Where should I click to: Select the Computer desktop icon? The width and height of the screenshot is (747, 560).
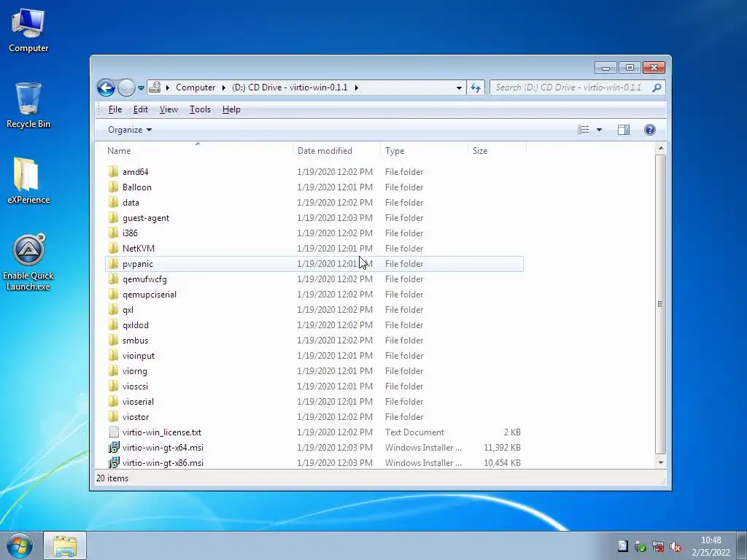tap(28, 31)
